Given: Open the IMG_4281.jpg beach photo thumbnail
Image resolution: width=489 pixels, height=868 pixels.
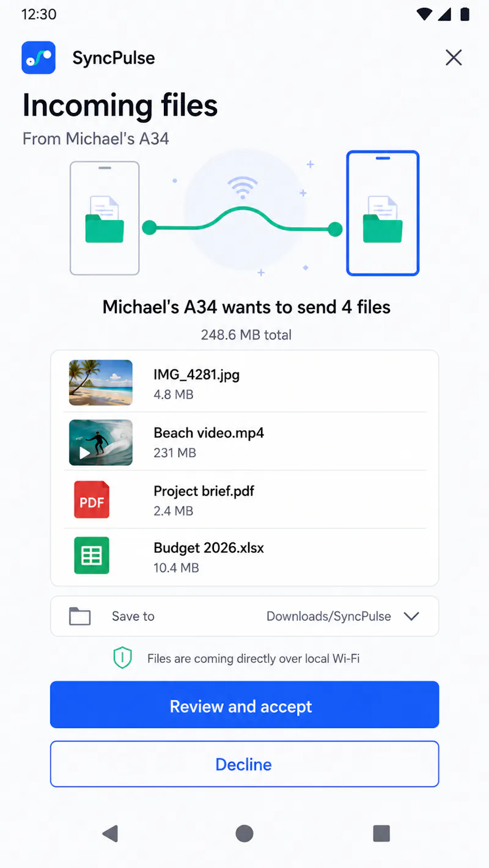Looking at the screenshot, I should [101, 383].
